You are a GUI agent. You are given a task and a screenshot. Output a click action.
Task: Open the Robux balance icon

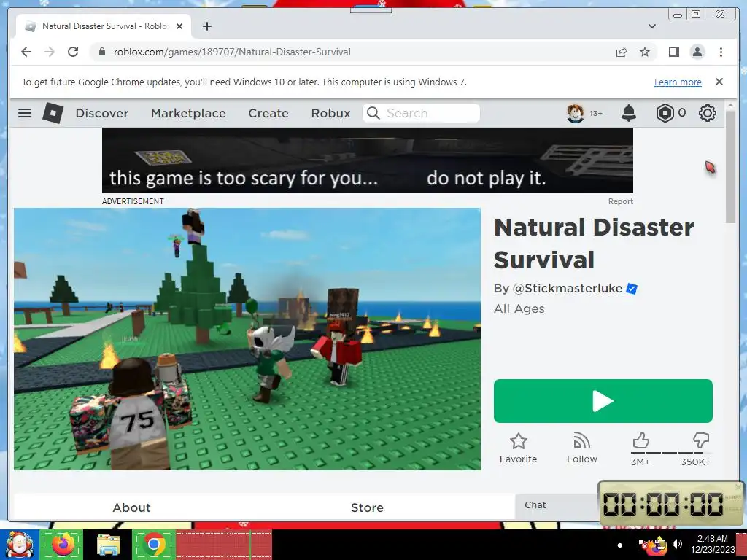tap(665, 113)
